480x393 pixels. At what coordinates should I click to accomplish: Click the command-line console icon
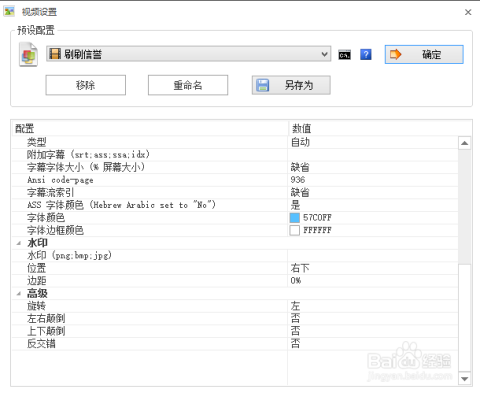(345, 54)
